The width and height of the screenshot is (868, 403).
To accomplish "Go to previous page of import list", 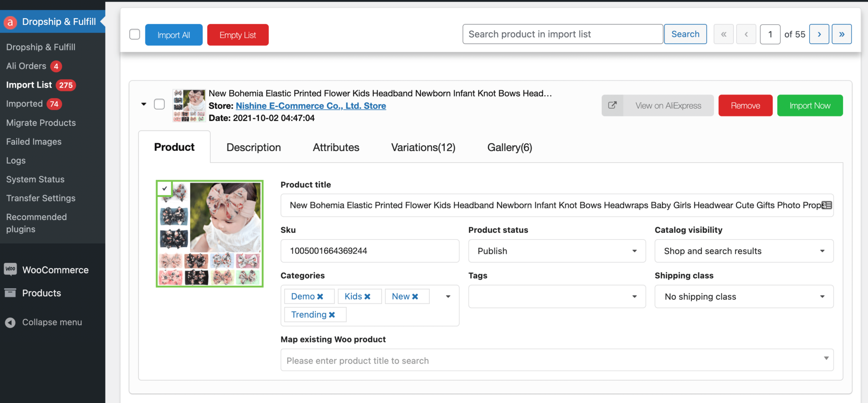I will (x=746, y=34).
